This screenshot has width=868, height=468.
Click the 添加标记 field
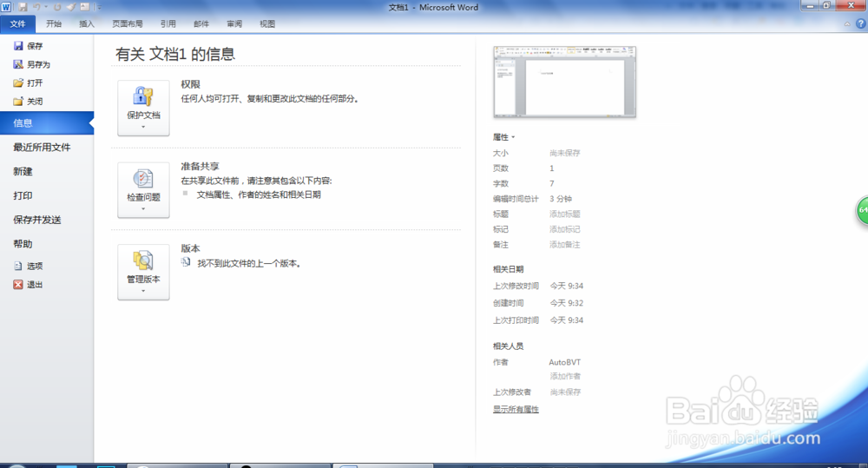pos(565,229)
